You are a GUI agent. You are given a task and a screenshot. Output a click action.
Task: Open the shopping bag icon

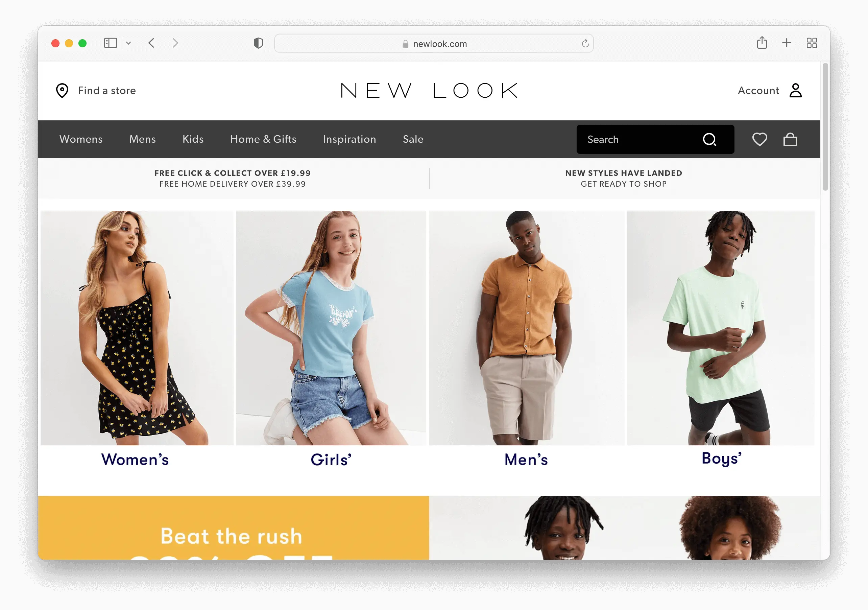click(790, 140)
